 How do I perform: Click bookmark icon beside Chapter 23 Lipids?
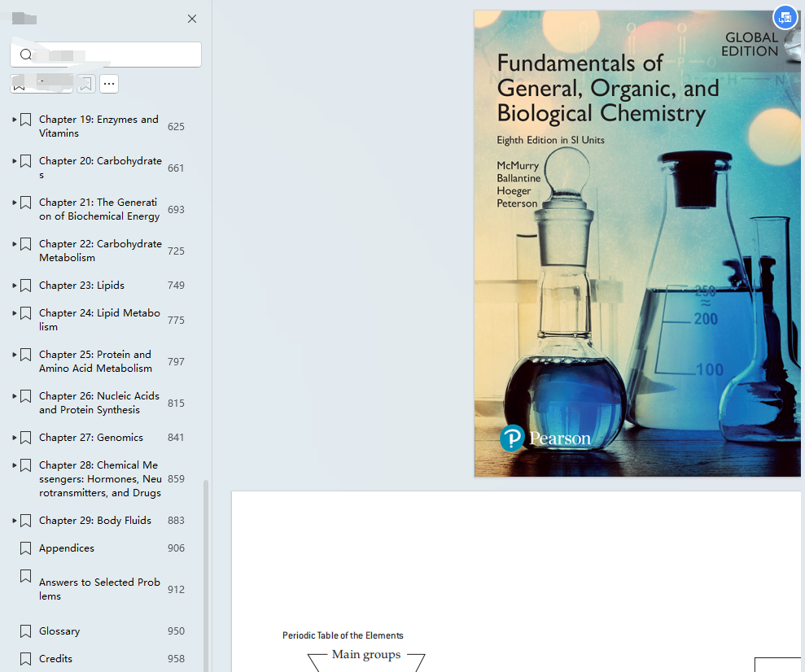[26, 286]
